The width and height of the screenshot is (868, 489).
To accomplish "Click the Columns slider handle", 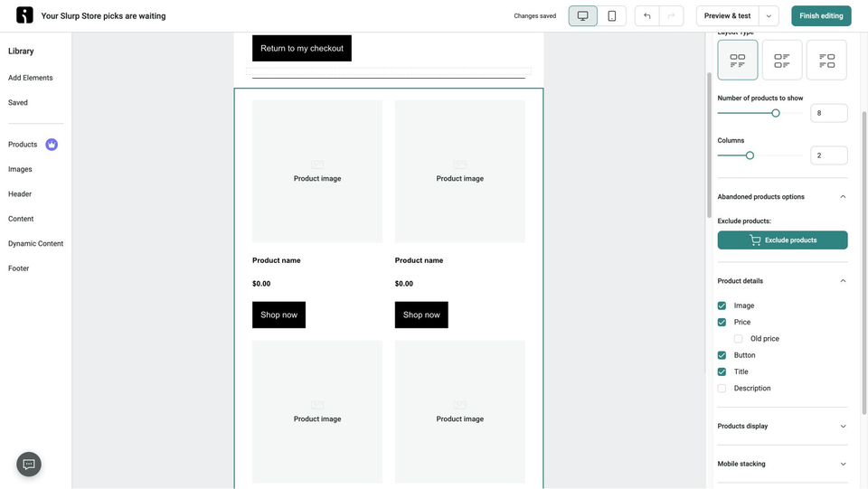I will point(750,155).
